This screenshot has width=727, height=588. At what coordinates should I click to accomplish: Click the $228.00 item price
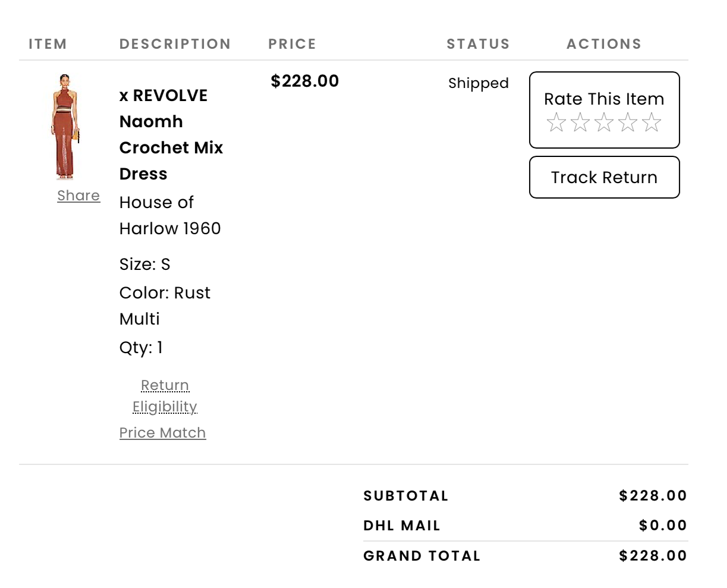click(x=304, y=81)
